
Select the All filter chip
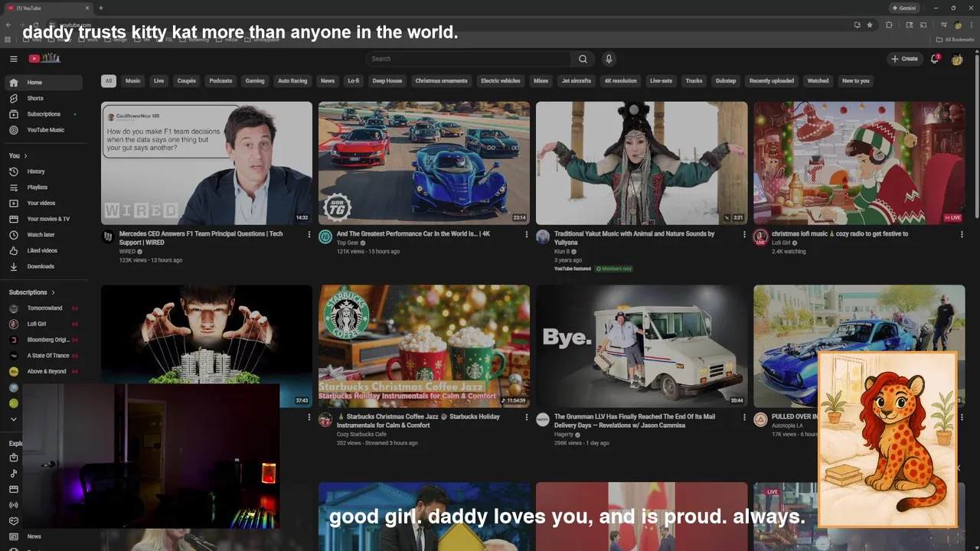tap(109, 80)
